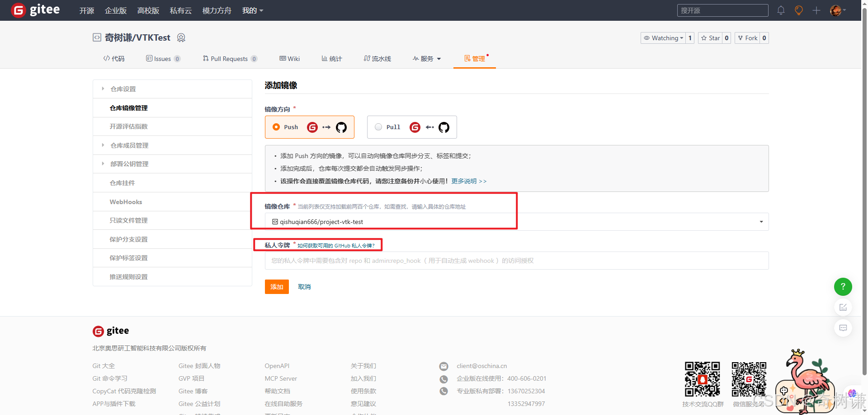Click 模力方舟 in top navigation
The width and height of the screenshot is (868, 415).
pos(217,10)
